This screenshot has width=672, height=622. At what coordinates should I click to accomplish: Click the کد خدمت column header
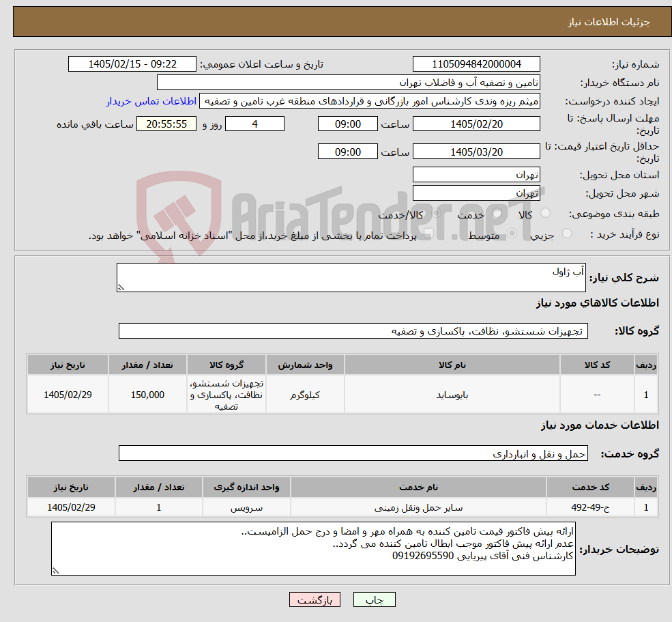pos(590,487)
